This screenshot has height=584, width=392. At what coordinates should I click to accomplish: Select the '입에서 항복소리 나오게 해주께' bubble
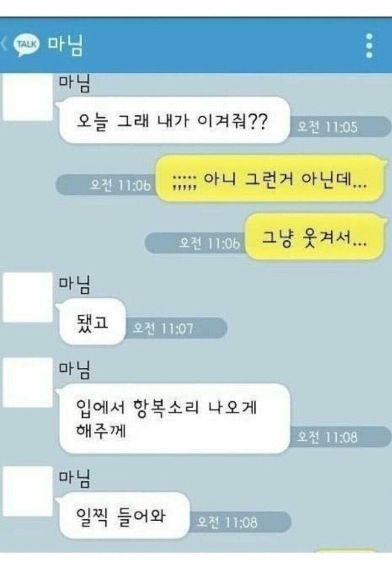click(x=173, y=419)
